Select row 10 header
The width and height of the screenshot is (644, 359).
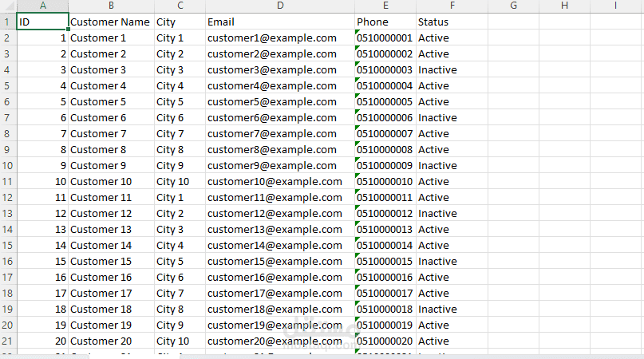point(8,165)
